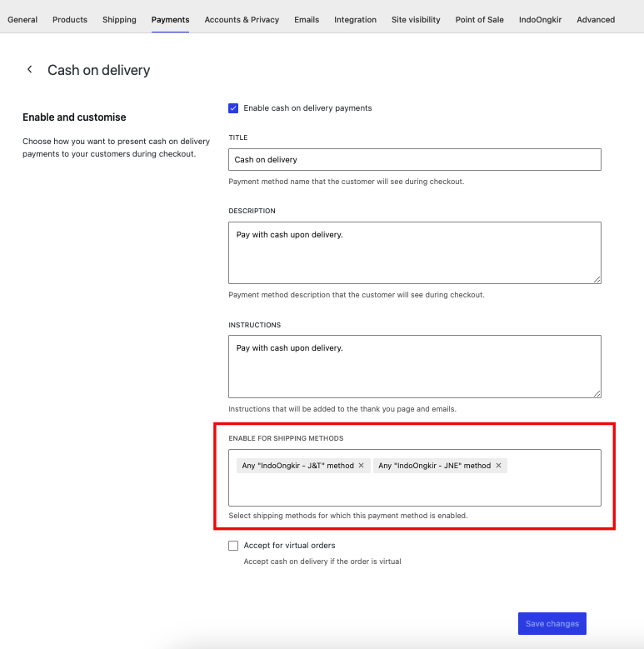Click inside the Description text area

pos(415,252)
